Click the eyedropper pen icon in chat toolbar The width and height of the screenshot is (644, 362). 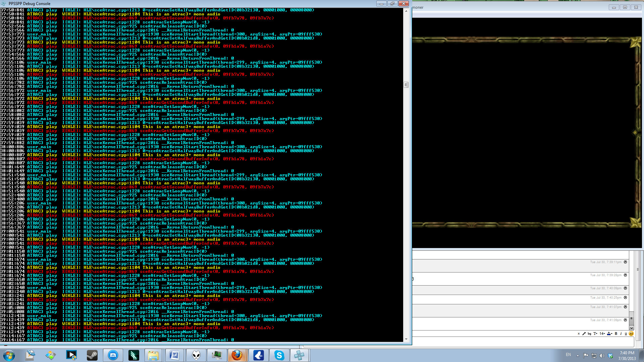point(584,334)
